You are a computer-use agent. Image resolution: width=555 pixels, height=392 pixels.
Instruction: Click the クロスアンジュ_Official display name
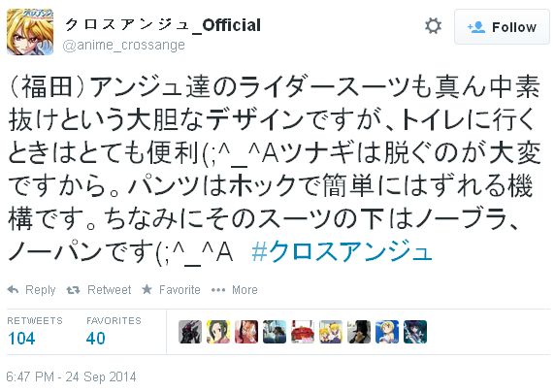coord(162,25)
